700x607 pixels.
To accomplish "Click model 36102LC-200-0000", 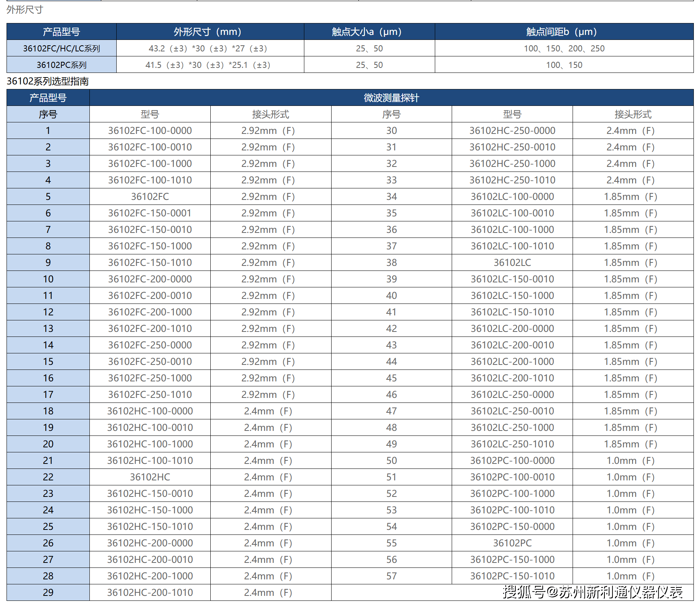I will [512, 328].
